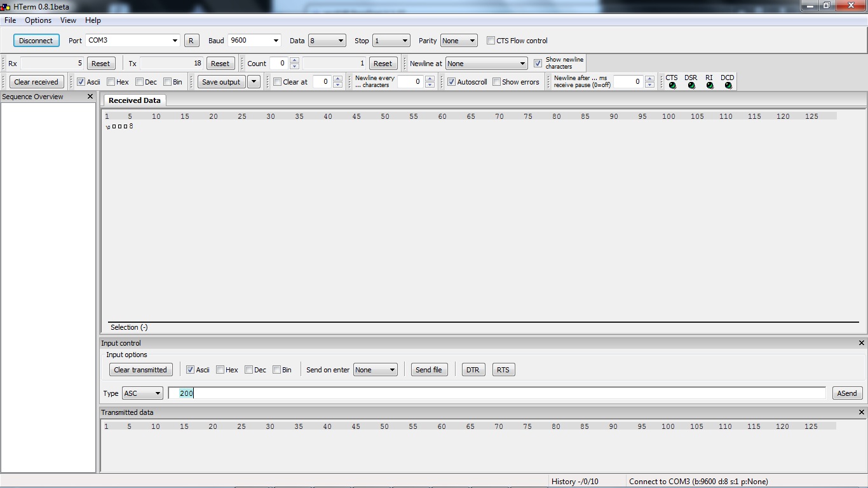Close the Sequence Overview panel

(x=90, y=97)
